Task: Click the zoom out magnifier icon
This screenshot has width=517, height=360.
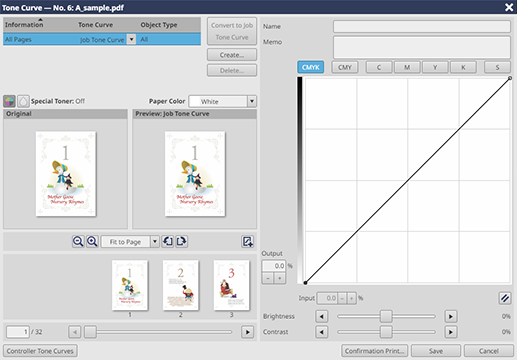Action: (x=78, y=241)
